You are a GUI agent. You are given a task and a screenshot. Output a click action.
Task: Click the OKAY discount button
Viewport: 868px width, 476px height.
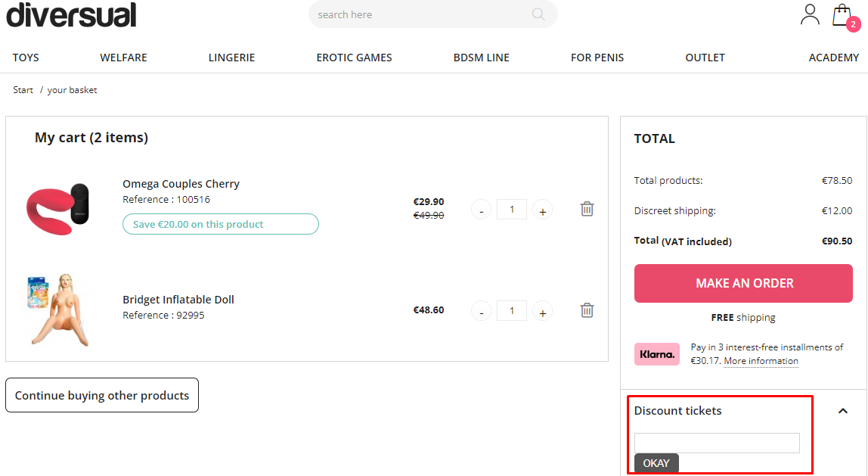pyautogui.click(x=656, y=462)
